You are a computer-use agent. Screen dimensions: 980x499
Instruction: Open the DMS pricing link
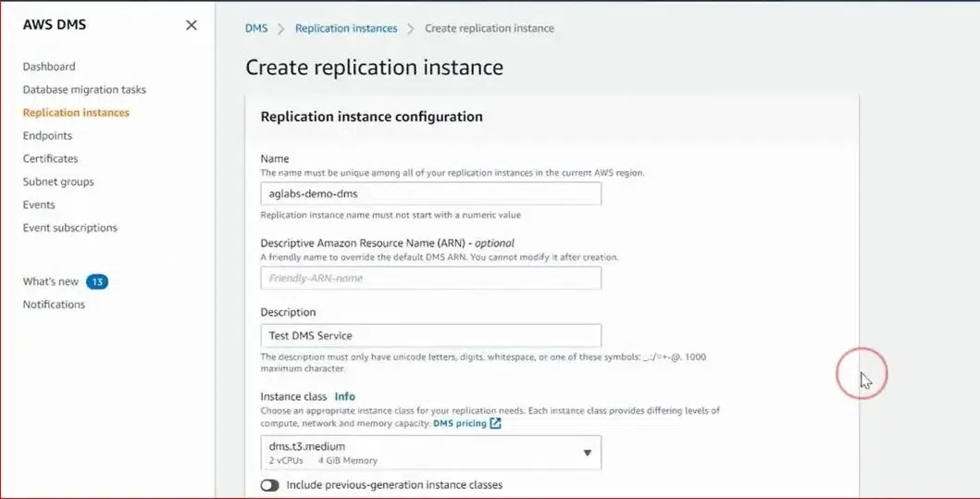459,423
